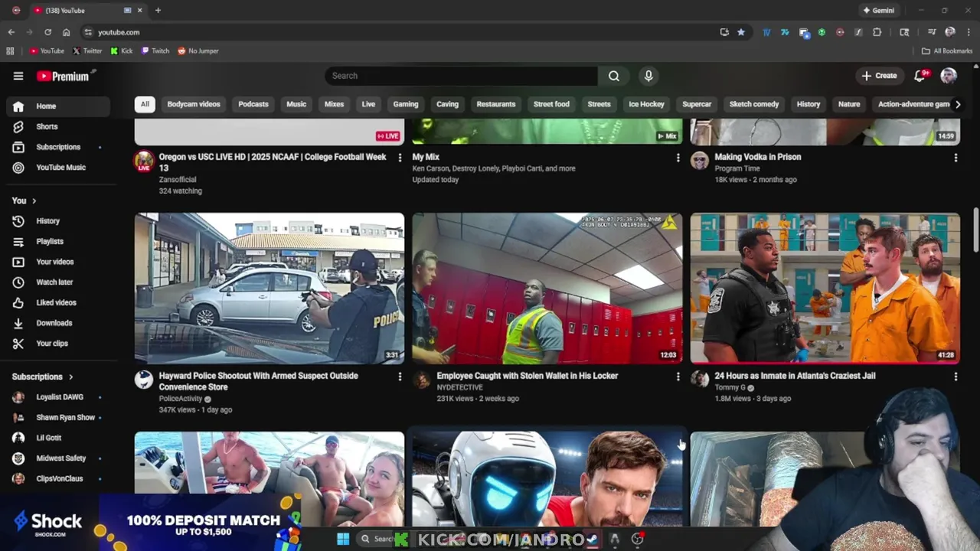This screenshot has width=980, height=551.
Task: Go to Home in the sidebar
Action: (x=58, y=106)
